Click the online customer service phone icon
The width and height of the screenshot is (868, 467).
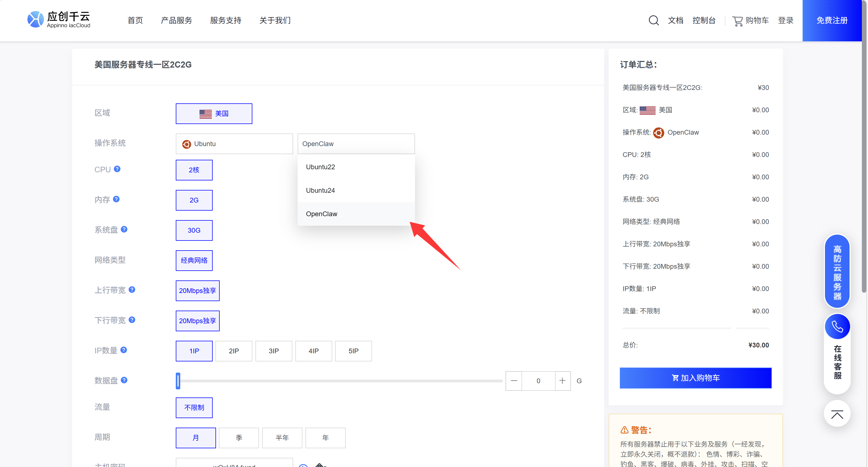837,327
